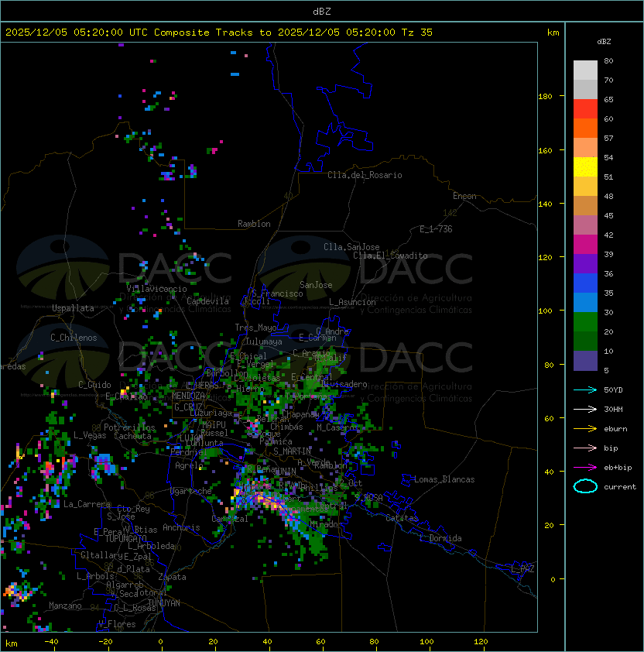Click the 'Uspallata' map label
Viewport: 644px width, 652px height.
[73, 308]
